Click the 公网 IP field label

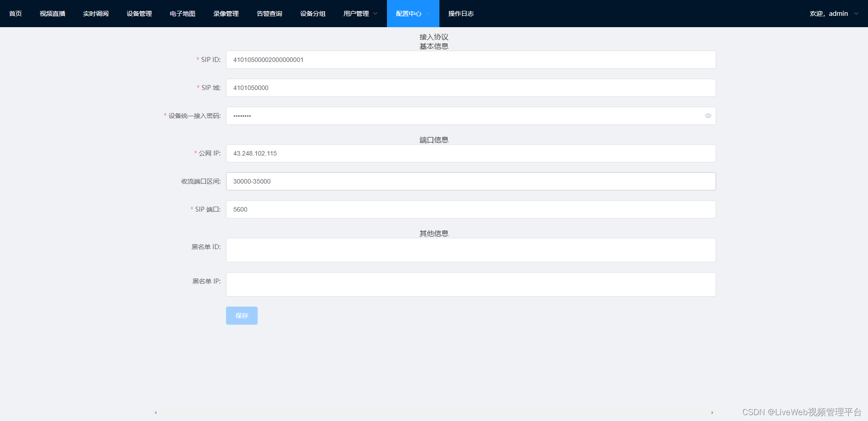click(x=210, y=153)
